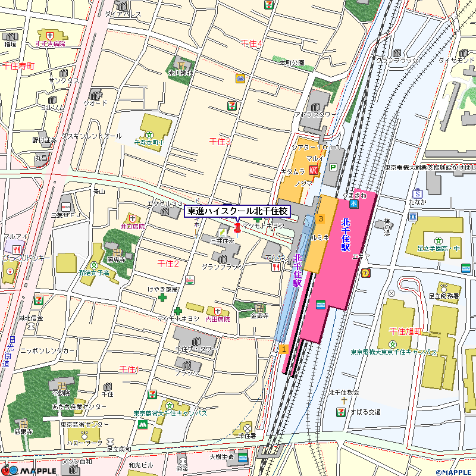Click the hospital icon above 井口病院
The width and height of the screenshot is (476, 476).
pos(131,218)
